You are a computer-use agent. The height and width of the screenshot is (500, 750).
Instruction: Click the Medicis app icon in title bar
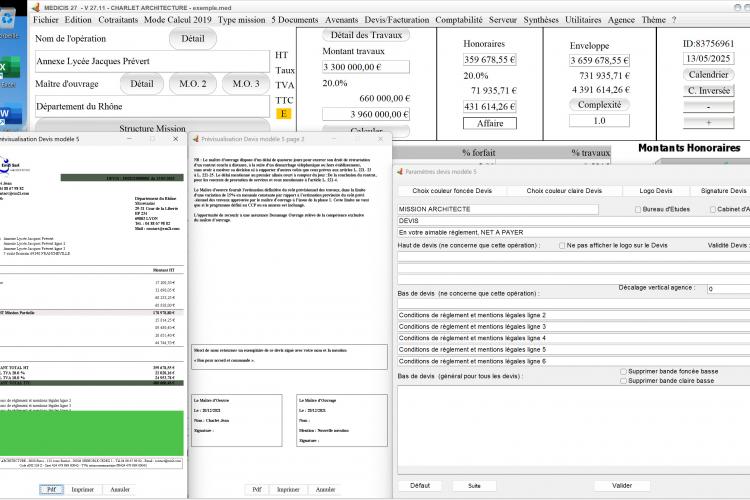point(35,7)
